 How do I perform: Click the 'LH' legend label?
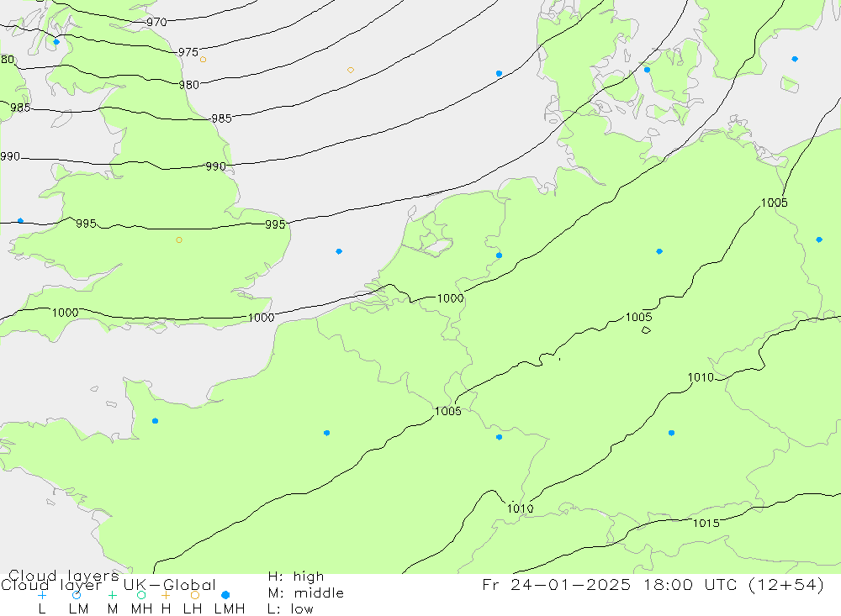pos(192,609)
